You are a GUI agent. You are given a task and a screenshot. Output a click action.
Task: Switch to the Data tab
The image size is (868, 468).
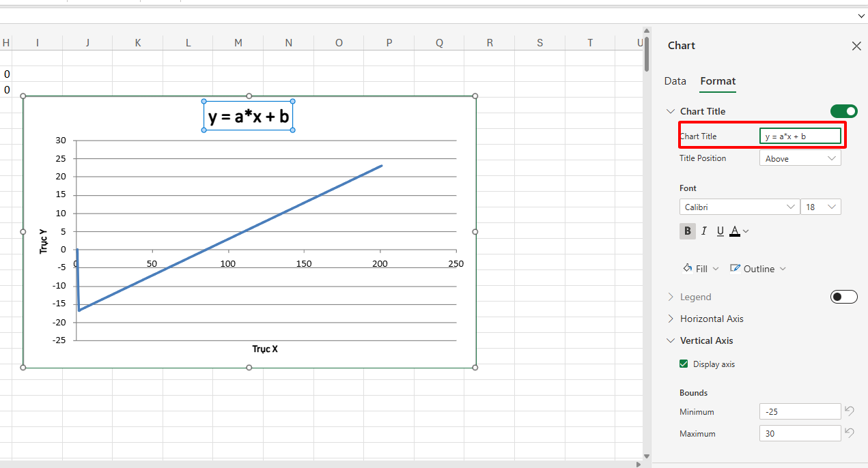(x=675, y=81)
